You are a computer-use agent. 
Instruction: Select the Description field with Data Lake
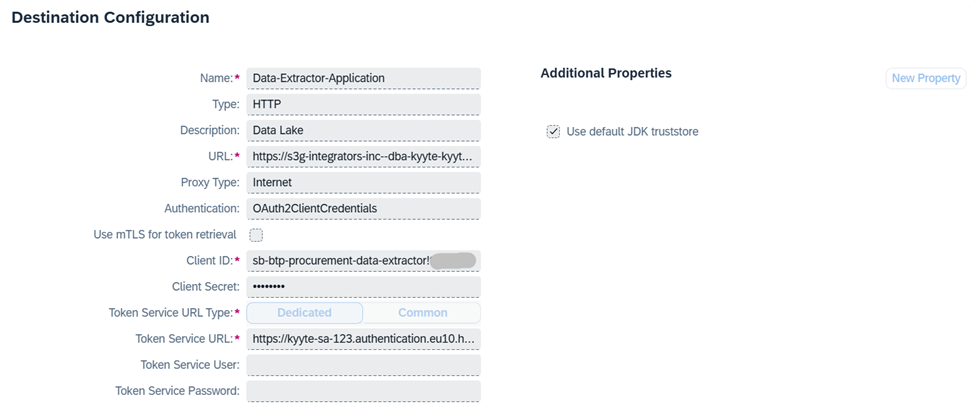click(x=363, y=131)
